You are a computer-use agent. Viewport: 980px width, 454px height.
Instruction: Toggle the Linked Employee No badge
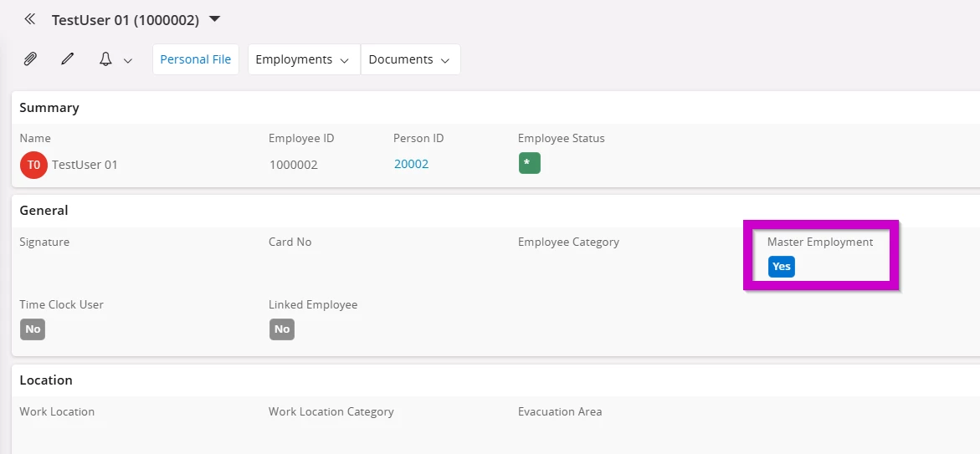(x=282, y=329)
